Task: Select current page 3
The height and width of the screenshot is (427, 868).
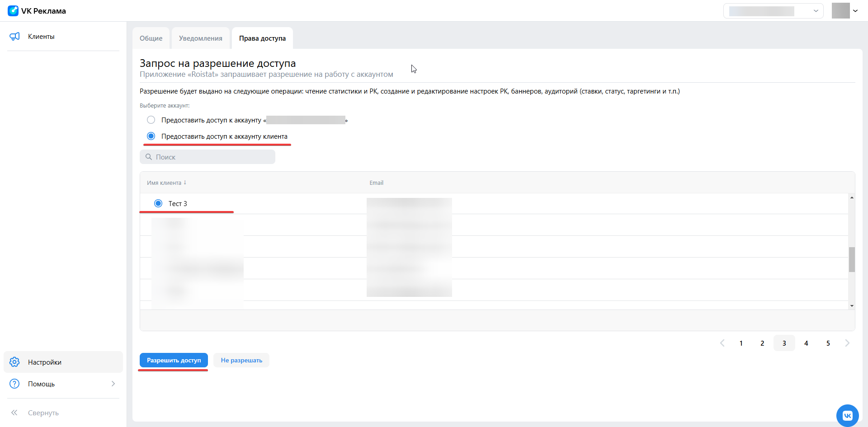Action: tap(784, 343)
